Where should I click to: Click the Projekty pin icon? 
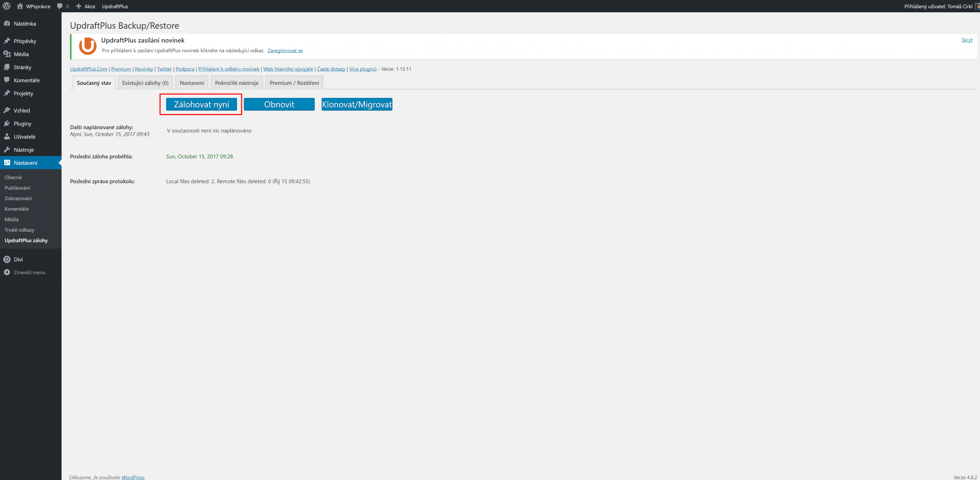tap(7, 93)
